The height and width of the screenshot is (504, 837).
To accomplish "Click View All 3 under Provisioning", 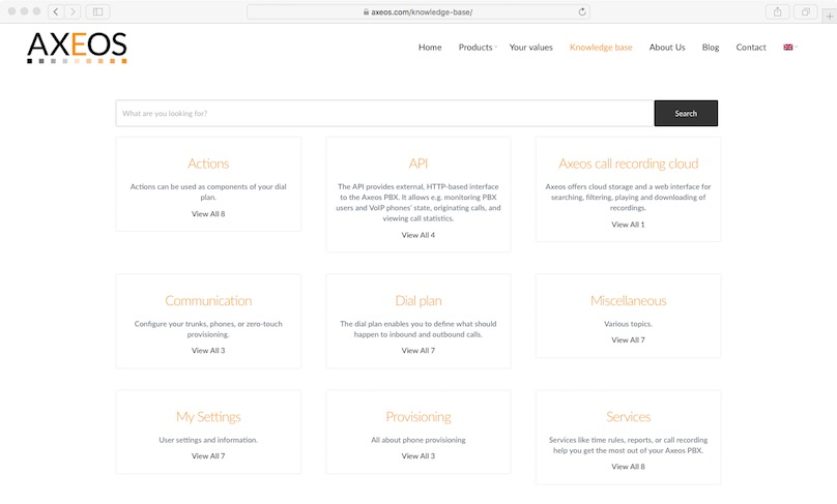I will (418, 456).
